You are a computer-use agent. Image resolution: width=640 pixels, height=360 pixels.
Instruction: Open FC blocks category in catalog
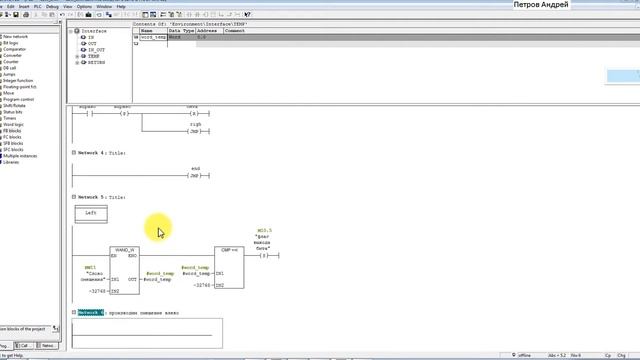tap(12, 137)
